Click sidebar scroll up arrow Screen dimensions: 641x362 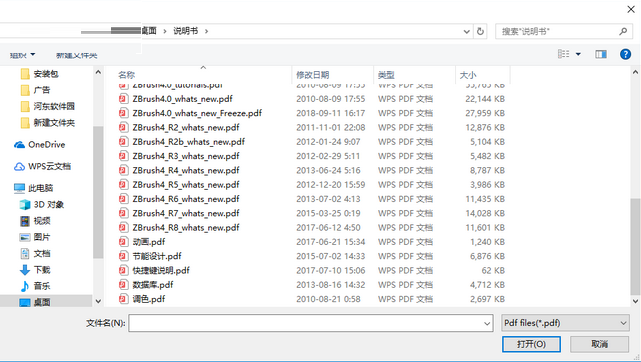[98, 72]
